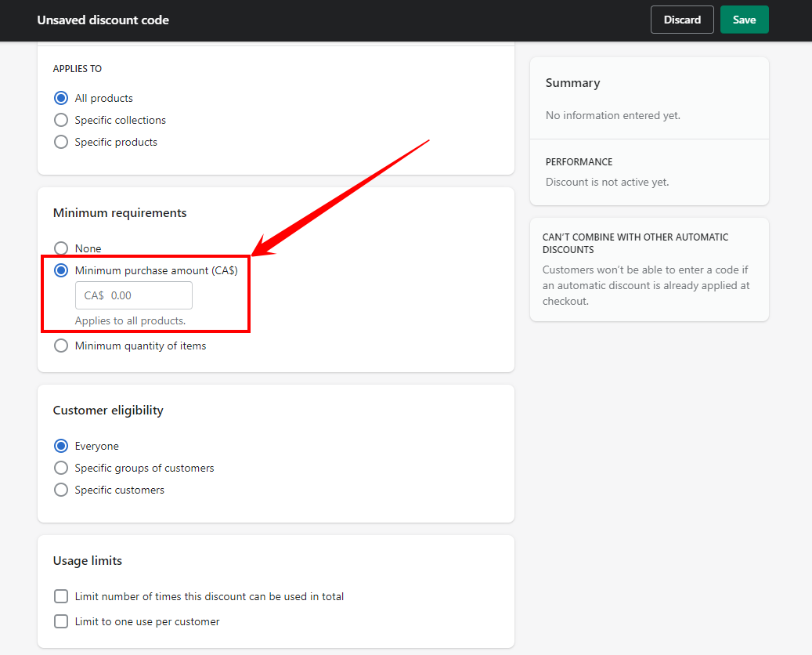
Task: Click 'Applies to all products.' helper text
Action: tap(131, 320)
